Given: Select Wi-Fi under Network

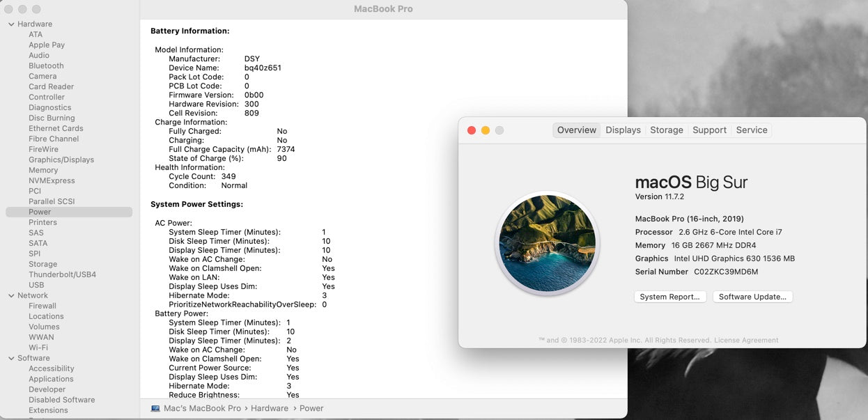Looking at the screenshot, I should (x=38, y=348).
